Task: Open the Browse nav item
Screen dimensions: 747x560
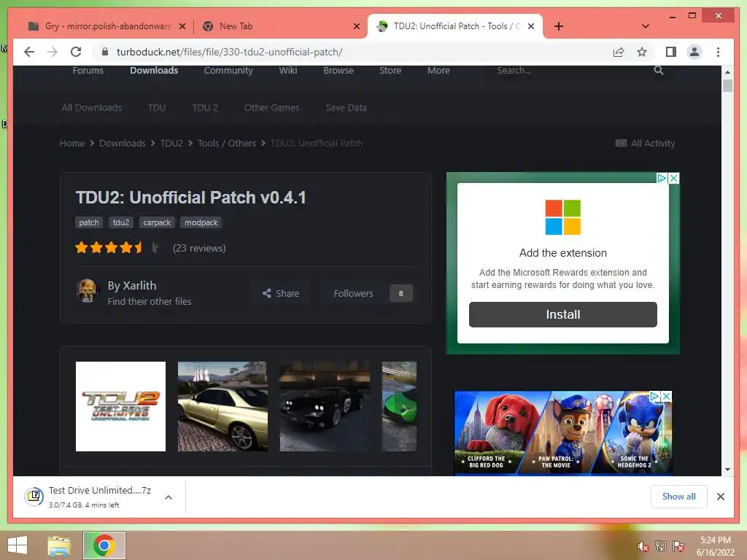Action: (338, 71)
